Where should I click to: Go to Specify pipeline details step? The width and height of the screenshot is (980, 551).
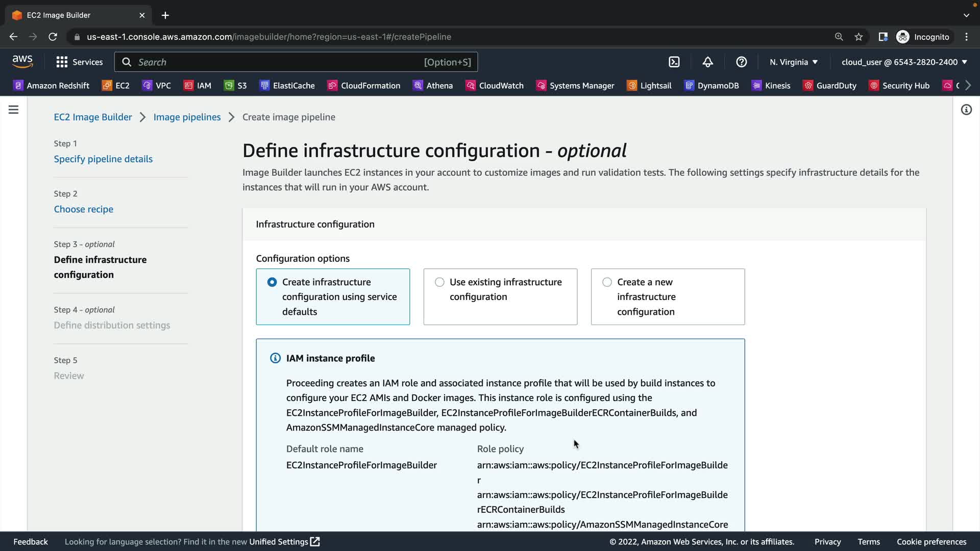tap(103, 159)
